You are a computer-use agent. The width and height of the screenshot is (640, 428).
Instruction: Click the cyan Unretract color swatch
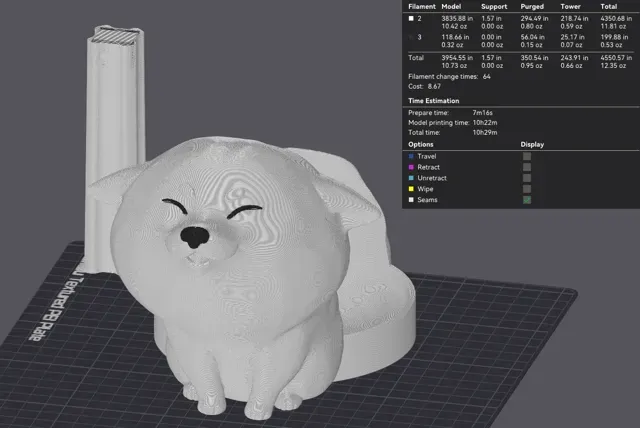pos(411,178)
